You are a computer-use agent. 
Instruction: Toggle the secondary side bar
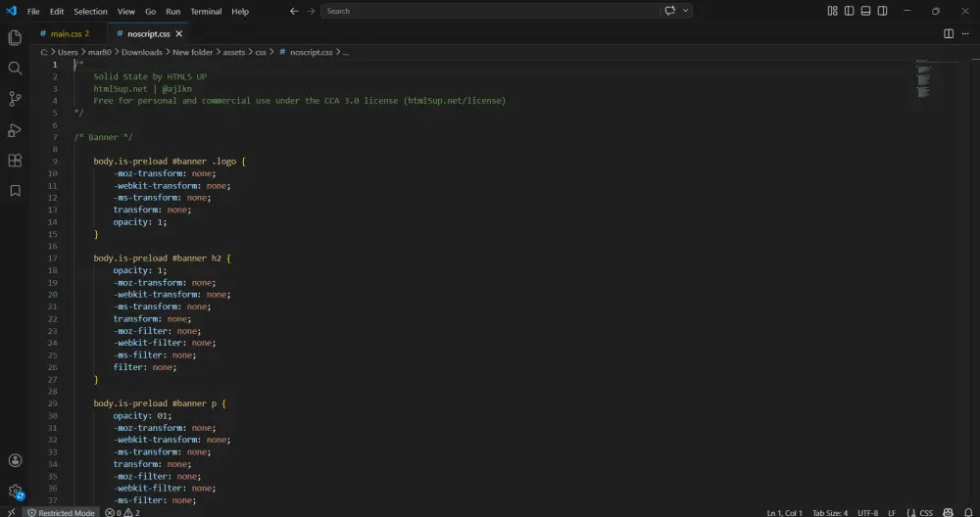tap(883, 11)
